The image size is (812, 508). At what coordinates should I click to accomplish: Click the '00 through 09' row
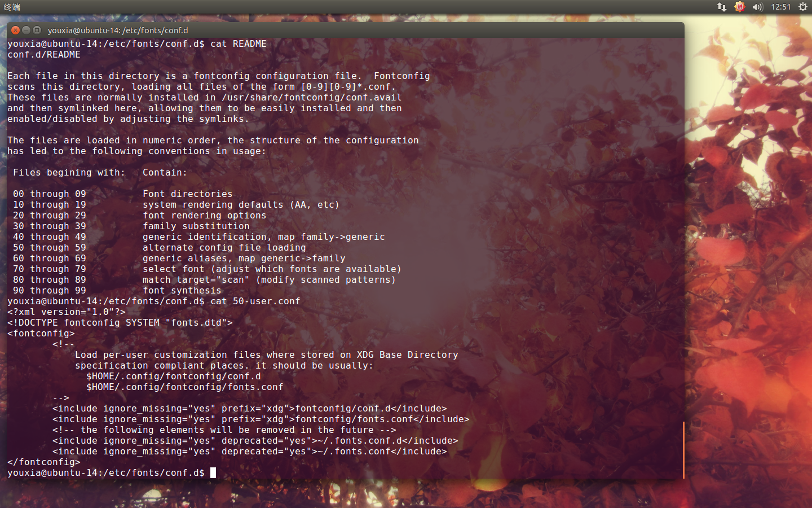pos(50,194)
